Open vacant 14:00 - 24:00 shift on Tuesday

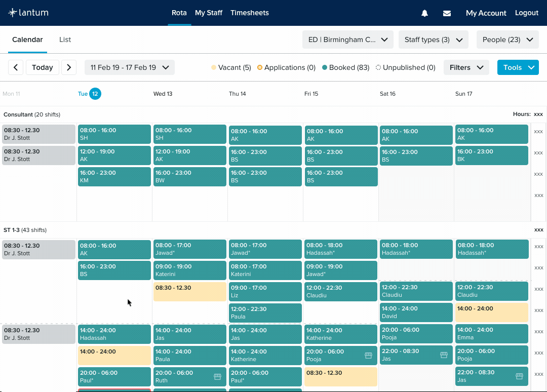[114, 356]
